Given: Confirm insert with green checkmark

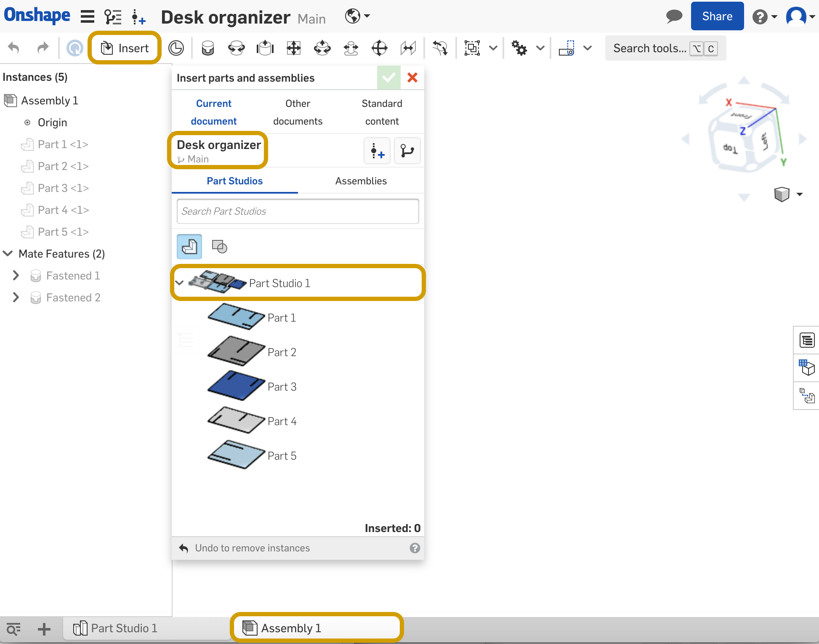Looking at the screenshot, I should coord(389,77).
